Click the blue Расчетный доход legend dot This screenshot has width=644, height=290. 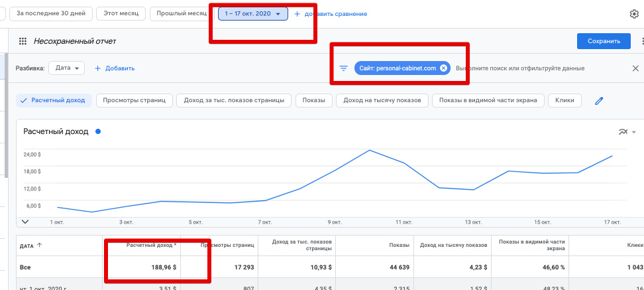(98, 131)
